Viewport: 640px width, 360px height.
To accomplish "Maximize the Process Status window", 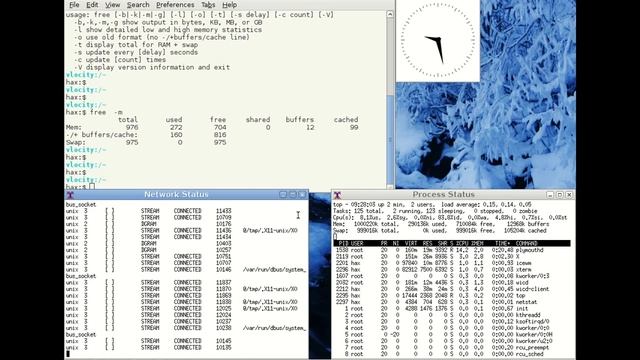I will (x=560, y=195).
